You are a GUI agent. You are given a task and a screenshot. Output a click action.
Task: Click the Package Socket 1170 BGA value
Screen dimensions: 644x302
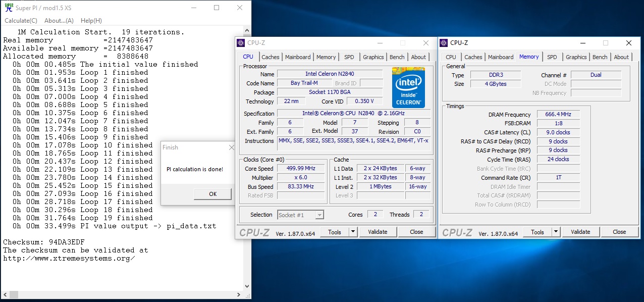(x=330, y=92)
